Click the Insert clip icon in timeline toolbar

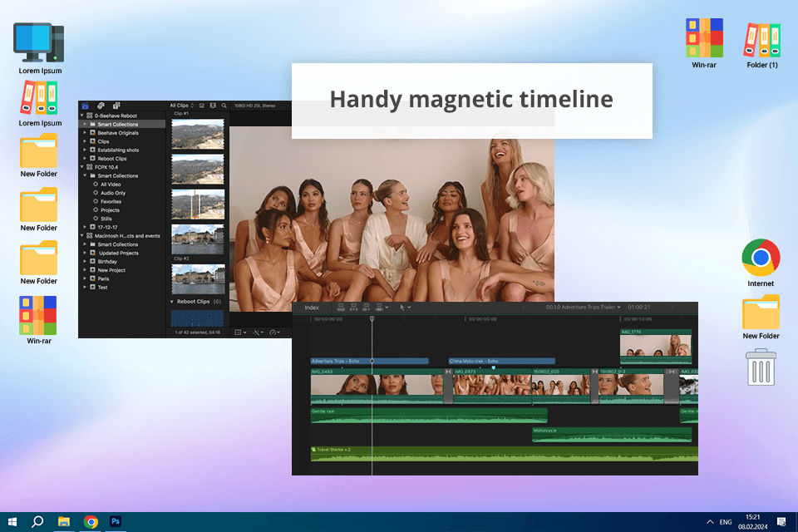tap(354, 308)
